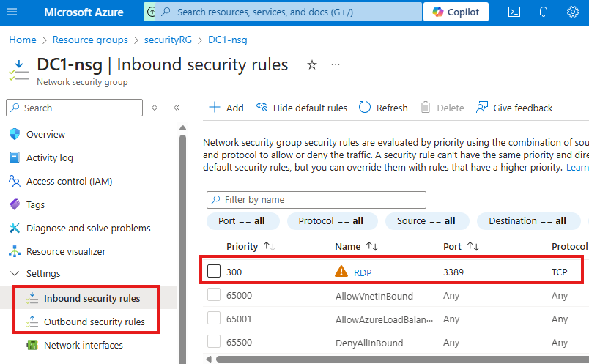Collapse the Settings section chevron
The image size is (589, 364).
pos(14,273)
